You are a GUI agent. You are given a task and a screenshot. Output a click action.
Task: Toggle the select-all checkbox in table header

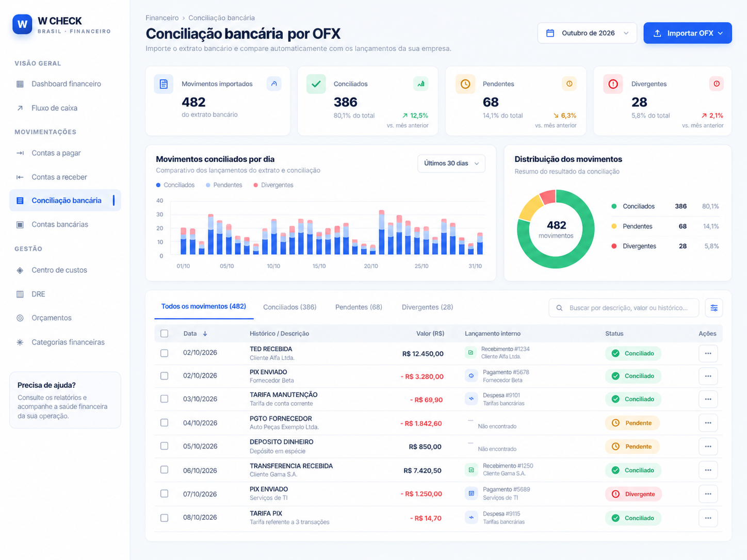[x=164, y=334]
